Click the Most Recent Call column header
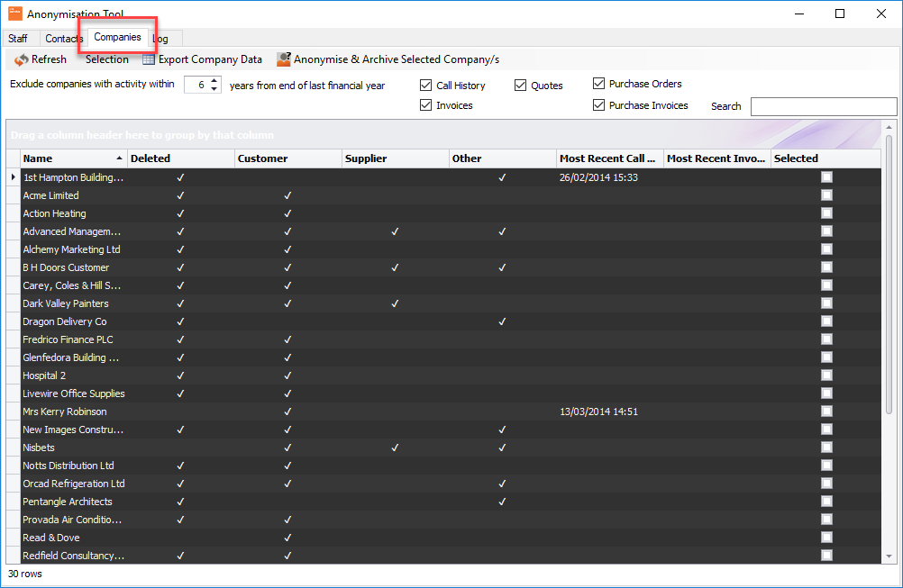Viewport: 903px width, 588px height. pos(609,158)
